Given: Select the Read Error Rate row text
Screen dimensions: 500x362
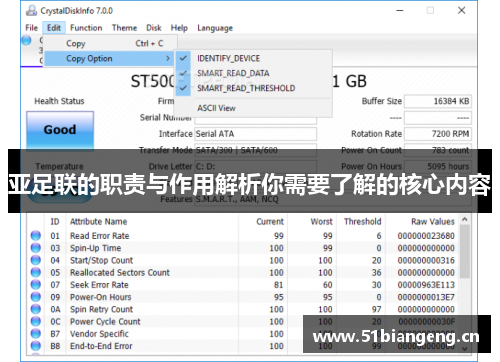Looking at the screenshot, I should pos(100,236).
